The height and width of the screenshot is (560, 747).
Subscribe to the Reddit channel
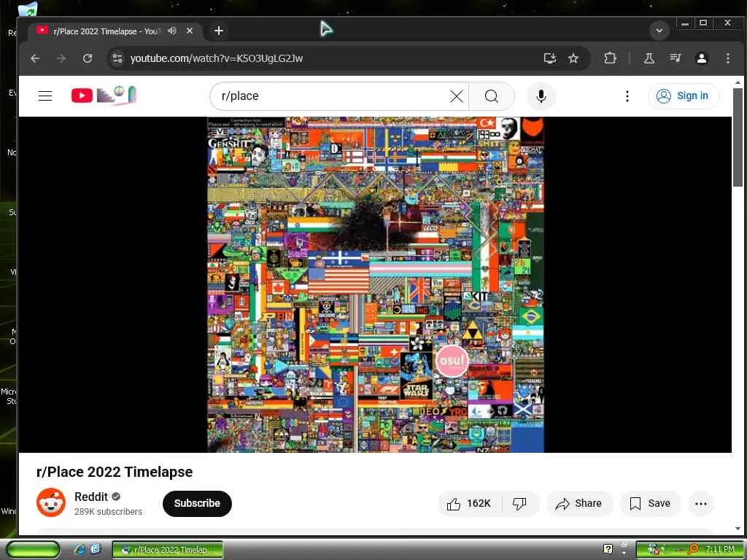(197, 503)
